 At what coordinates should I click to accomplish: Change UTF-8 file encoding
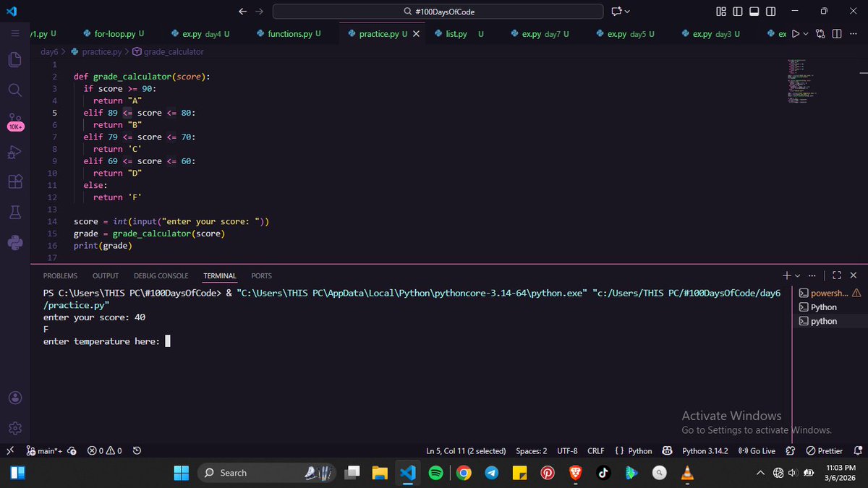pyautogui.click(x=567, y=450)
